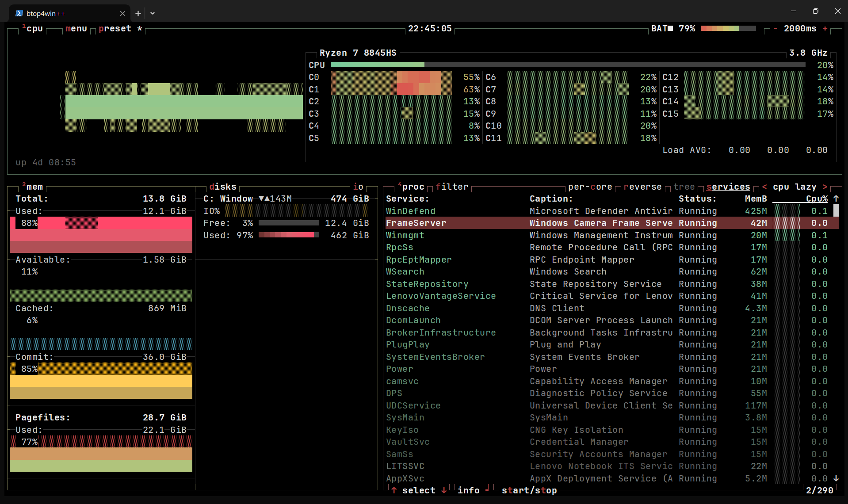Image resolution: width=848 pixels, height=504 pixels.
Task: Decrease update interval with minus
Action: pyautogui.click(x=775, y=28)
